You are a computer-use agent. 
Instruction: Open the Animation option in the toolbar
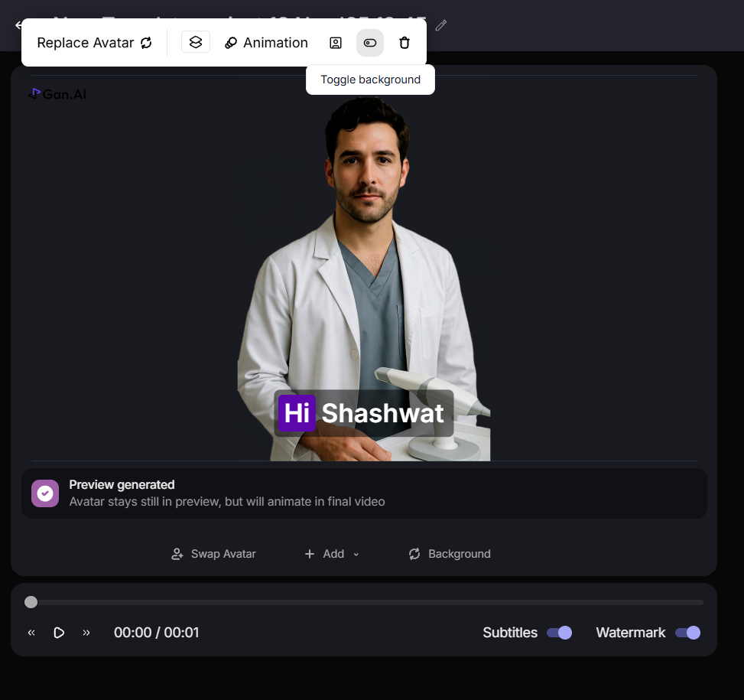pos(266,43)
